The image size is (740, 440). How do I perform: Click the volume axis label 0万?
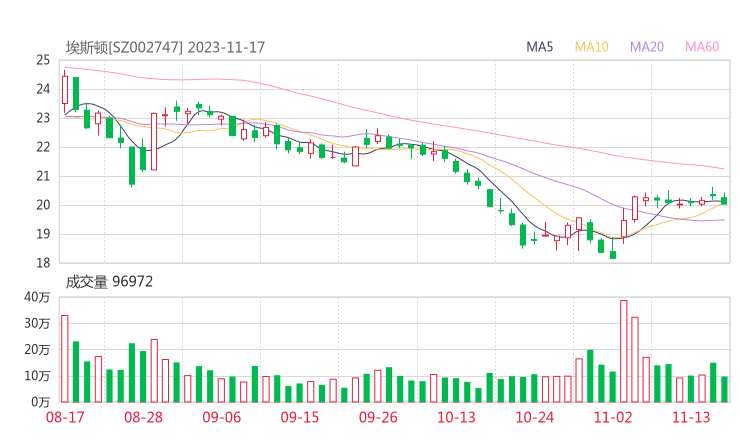(x=40, y=402)
